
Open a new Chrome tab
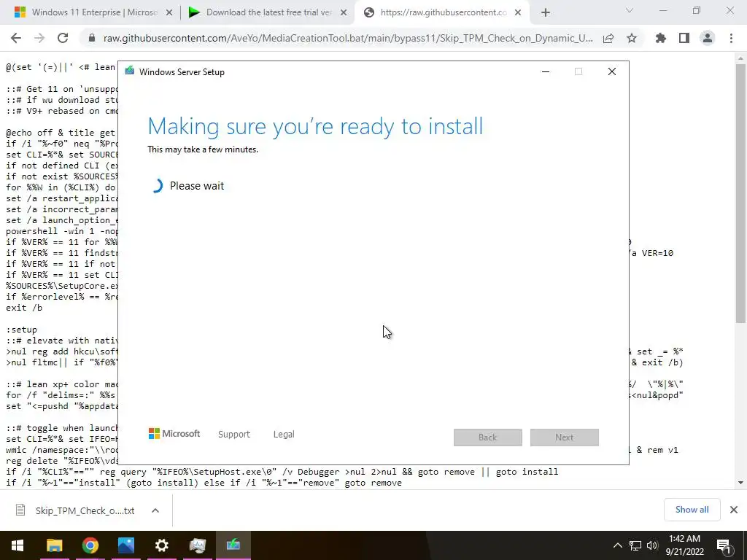point(546,13)
